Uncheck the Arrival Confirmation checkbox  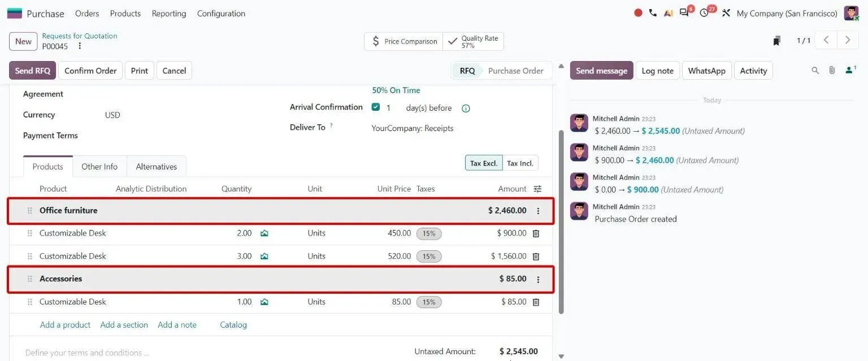pos(376,107)
